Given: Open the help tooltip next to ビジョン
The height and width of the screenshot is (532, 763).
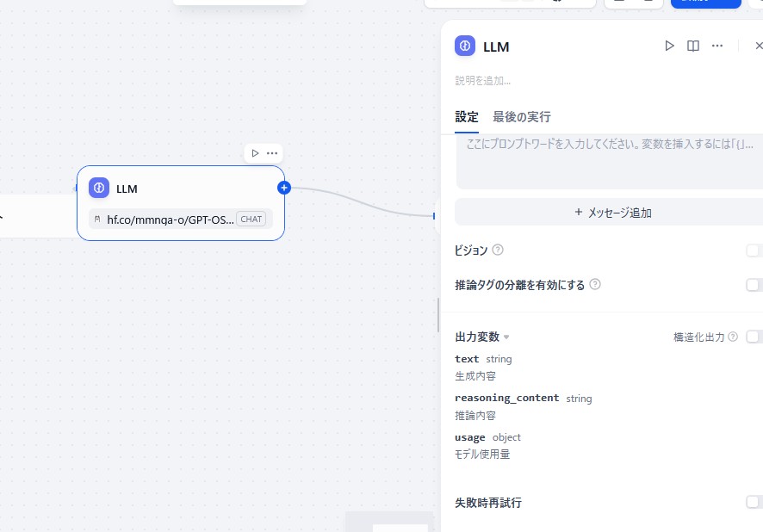Looking at the screenshot, I should coord(497,250).
